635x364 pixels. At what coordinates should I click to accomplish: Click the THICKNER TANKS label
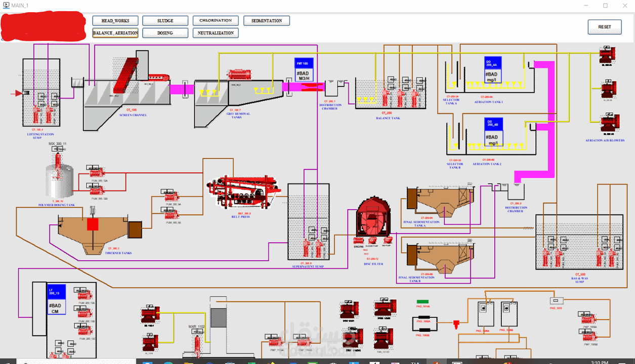(x=118, y=253)
